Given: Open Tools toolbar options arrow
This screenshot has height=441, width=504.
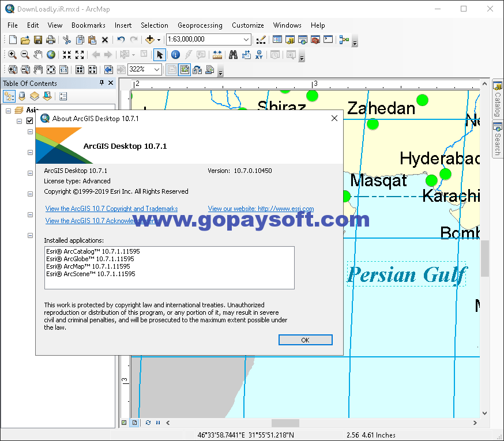Looking at the screenshot, I should click(302, 58).
